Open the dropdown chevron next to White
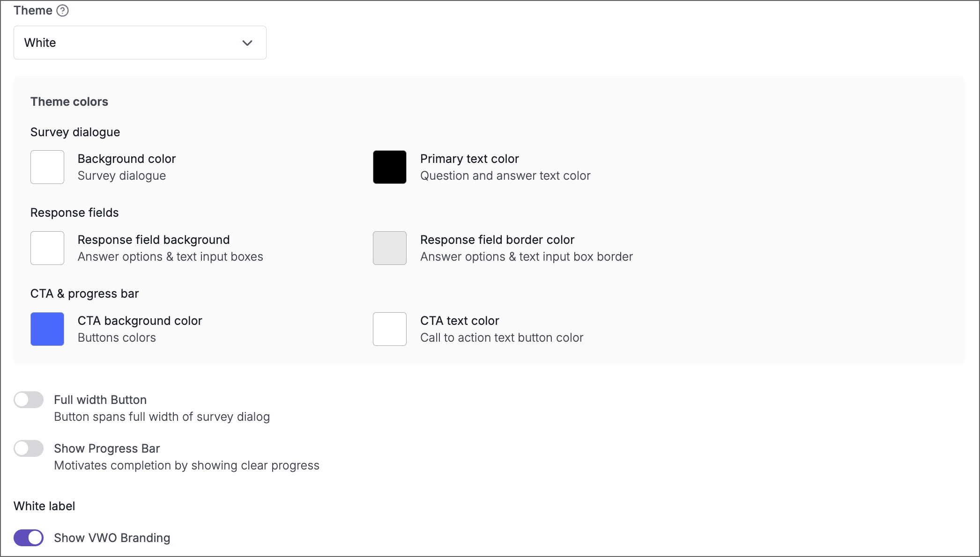The width and height of the screenshot is (980, 557). (x=248, y=43)
